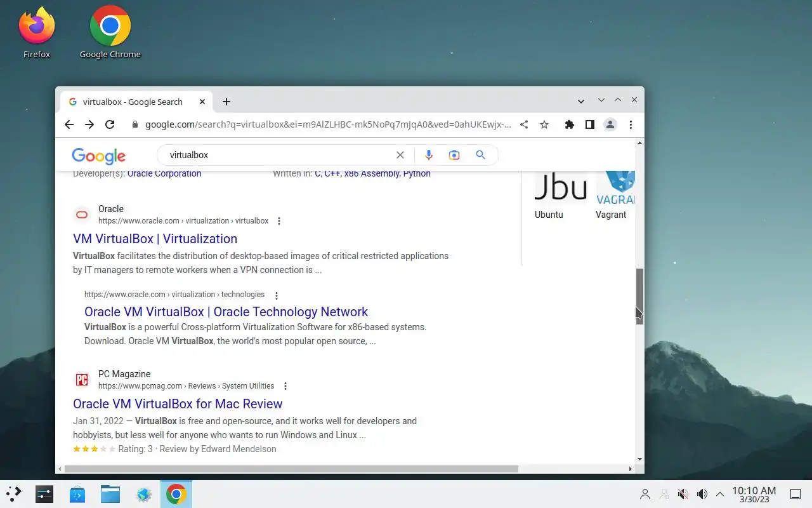Open the Google Chrome desktop shortcut

click(x=110, y=32)
